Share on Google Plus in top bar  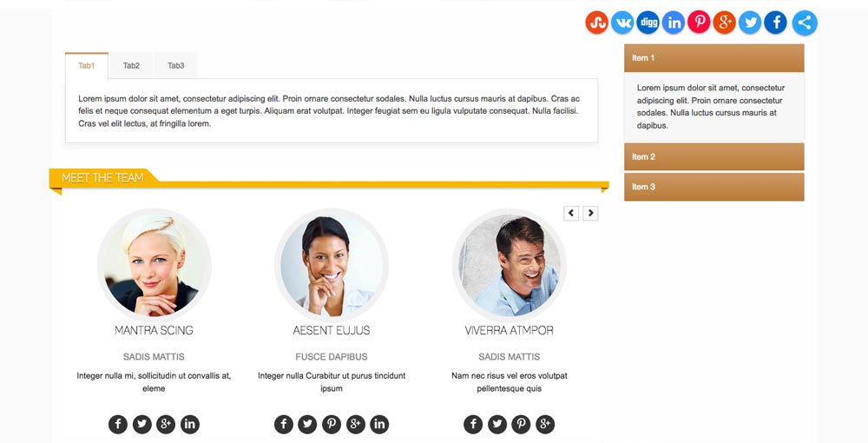pyautogui.click(x=724, y=23)
